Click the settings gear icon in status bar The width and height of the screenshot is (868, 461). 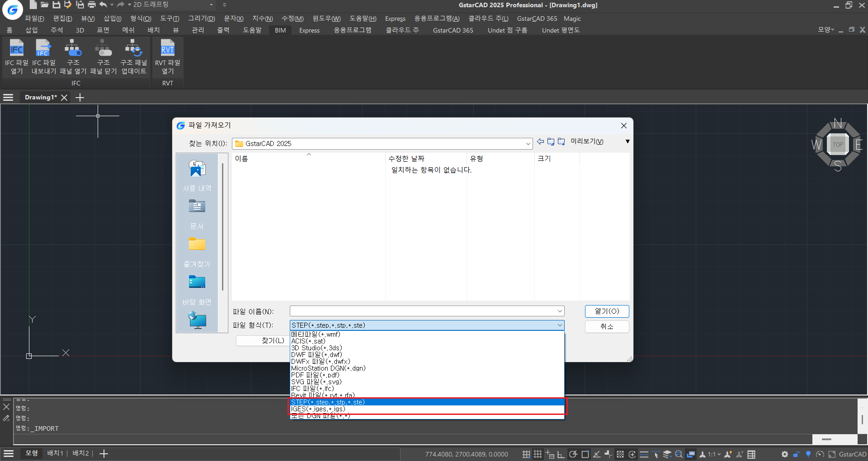(x=785, y=454)
